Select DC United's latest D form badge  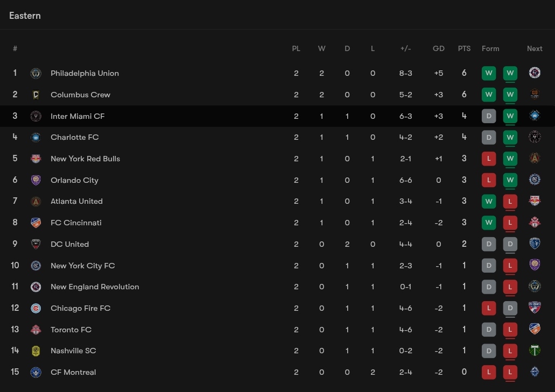point(510,244)
